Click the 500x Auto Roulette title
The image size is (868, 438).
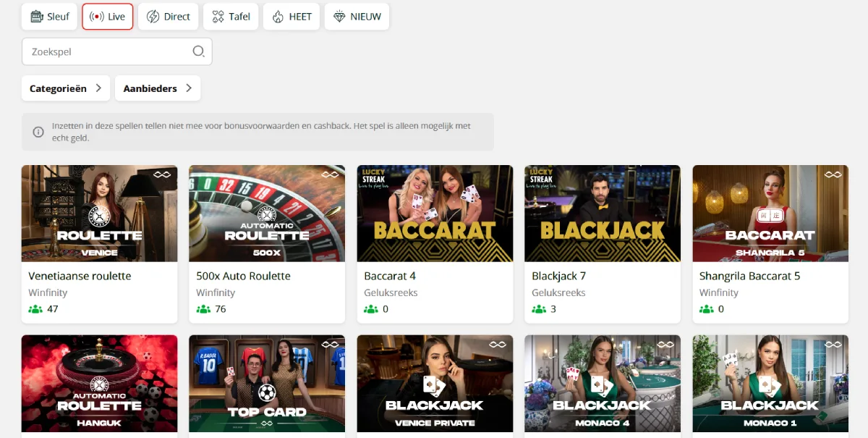click(x=243, y=276)
